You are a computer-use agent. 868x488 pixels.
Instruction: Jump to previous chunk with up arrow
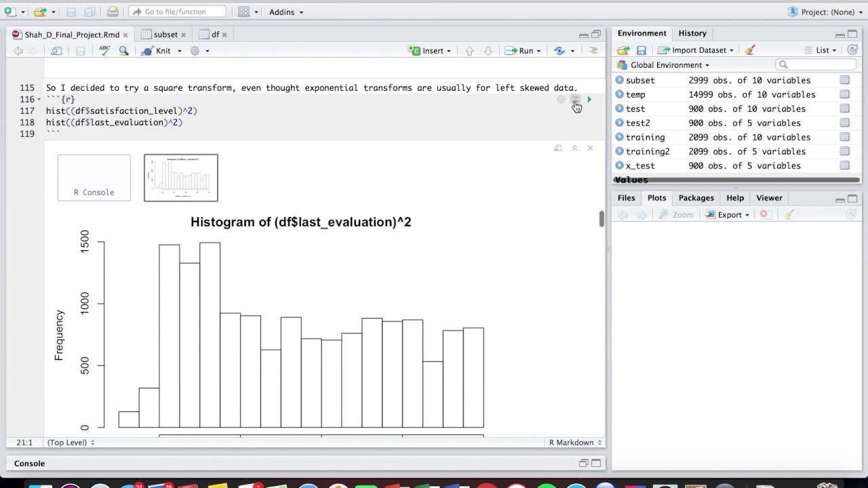coord(469,51)
